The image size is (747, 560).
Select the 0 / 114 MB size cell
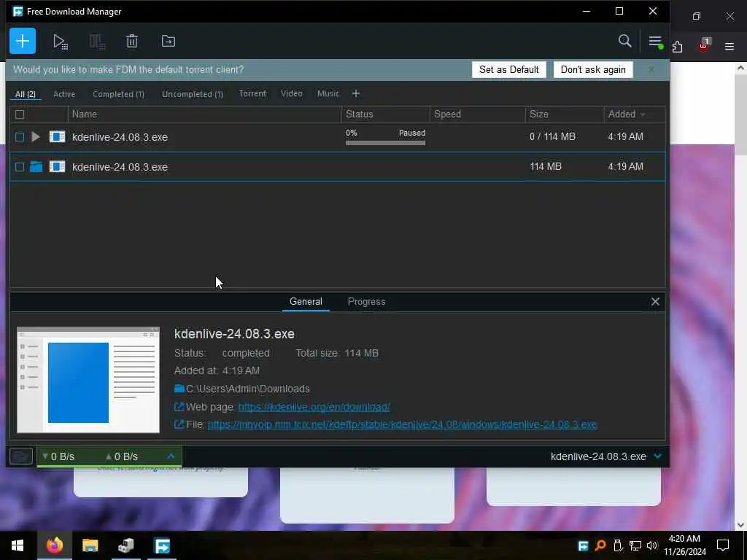coord(553,136)
